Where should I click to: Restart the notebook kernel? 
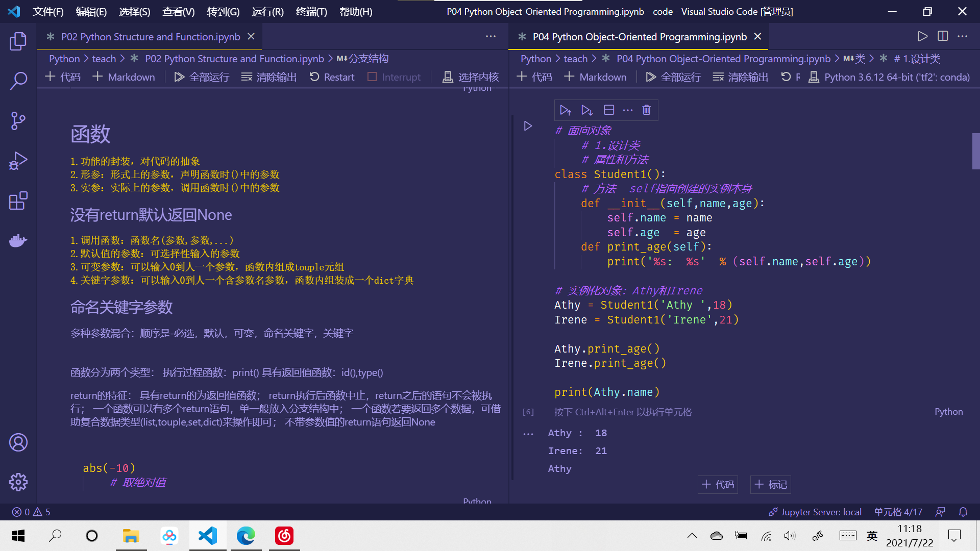[331, 77]
